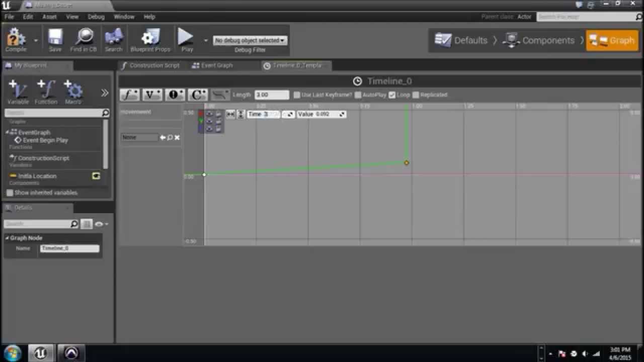The image size is (644, 362).
Task: Select the orange keyframe on the curve
Action: 407,163
